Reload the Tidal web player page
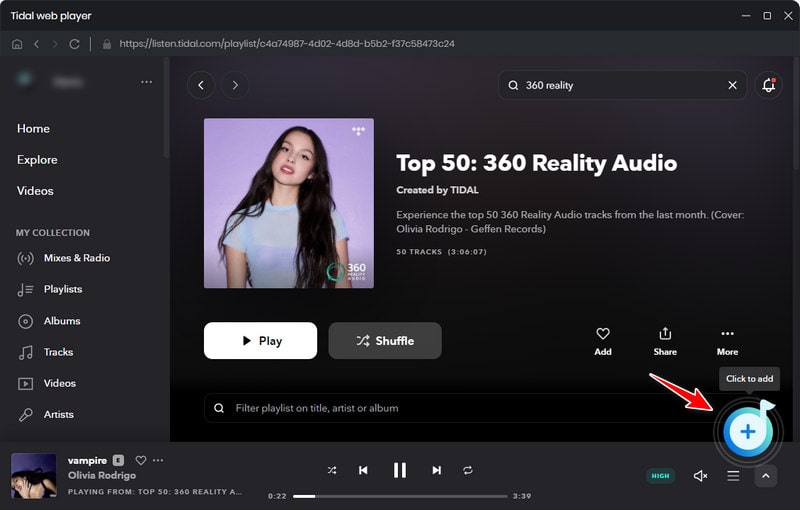The width and height of the screenshot is (800, 510). point(74,44)
